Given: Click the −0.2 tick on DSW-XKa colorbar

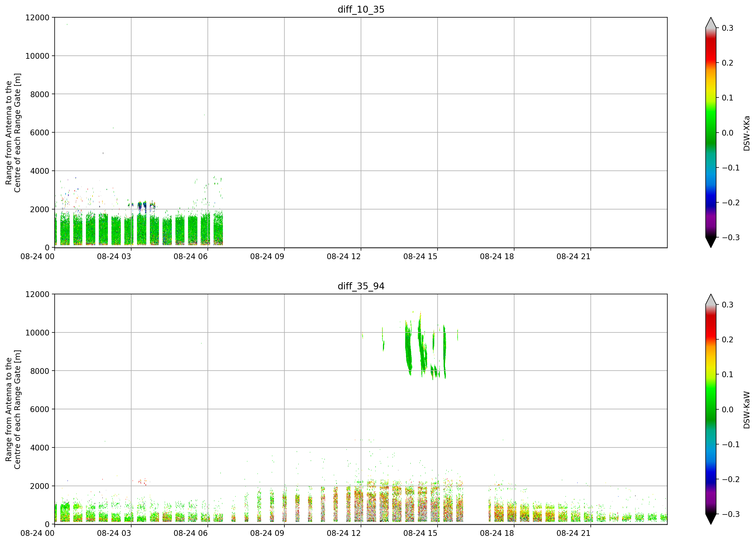Looking at the screenshot, I should tap(731, 203).
